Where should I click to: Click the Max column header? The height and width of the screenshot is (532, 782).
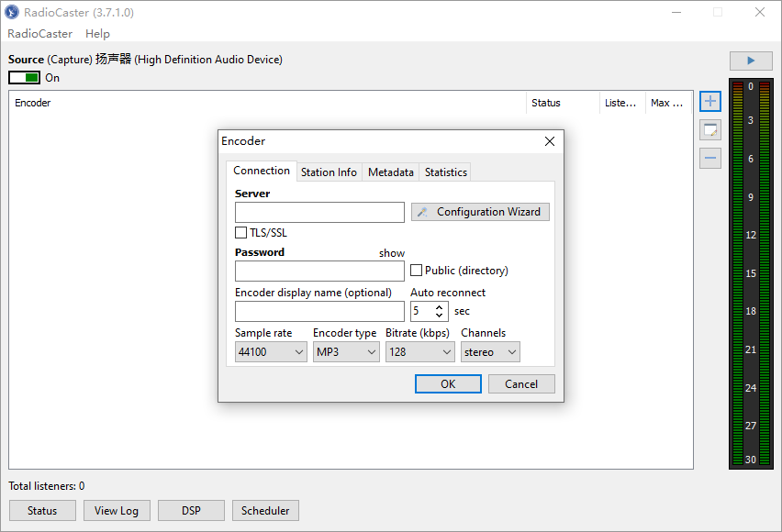tap(668, 103)
